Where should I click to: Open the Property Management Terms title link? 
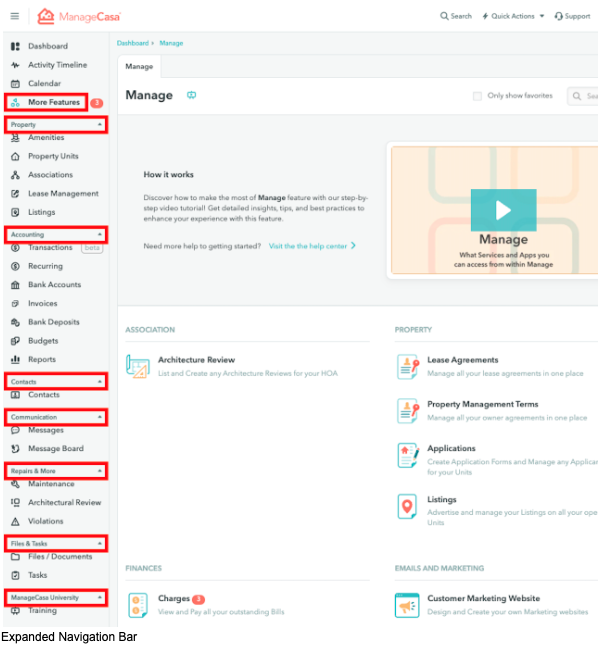[x=483, y=404]
